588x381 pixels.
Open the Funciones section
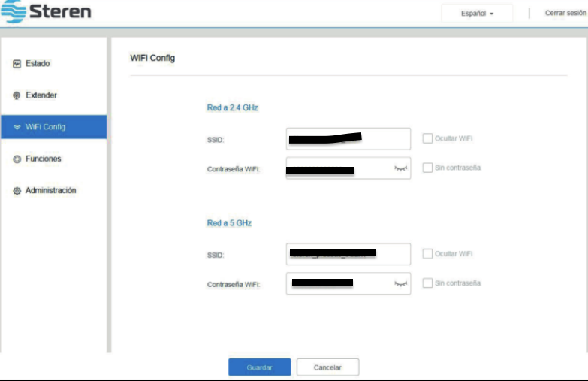(53, 159)
